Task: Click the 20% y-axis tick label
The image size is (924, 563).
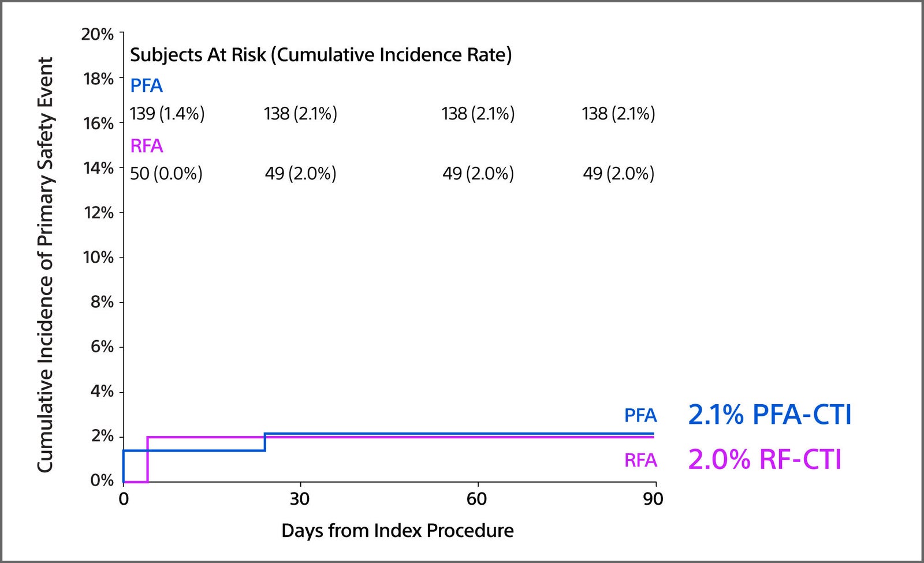Action: 97,35
